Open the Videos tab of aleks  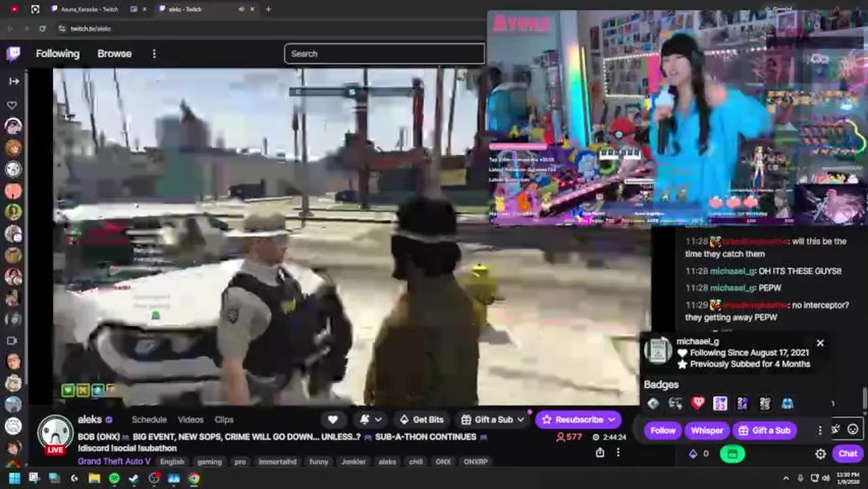(x=190, y=420)
